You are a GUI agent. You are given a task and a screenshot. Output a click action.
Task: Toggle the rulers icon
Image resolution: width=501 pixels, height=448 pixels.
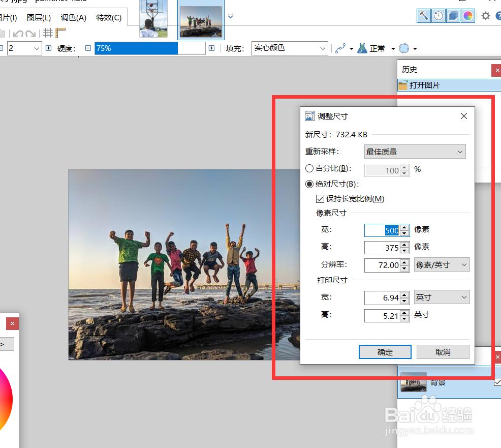tap(60, 33)
